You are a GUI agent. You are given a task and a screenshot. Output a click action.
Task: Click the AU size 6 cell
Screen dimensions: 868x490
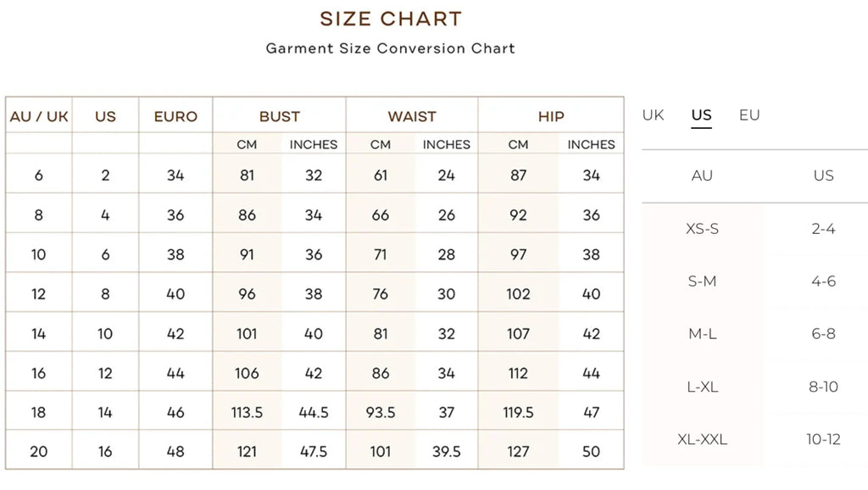[39, 175]
